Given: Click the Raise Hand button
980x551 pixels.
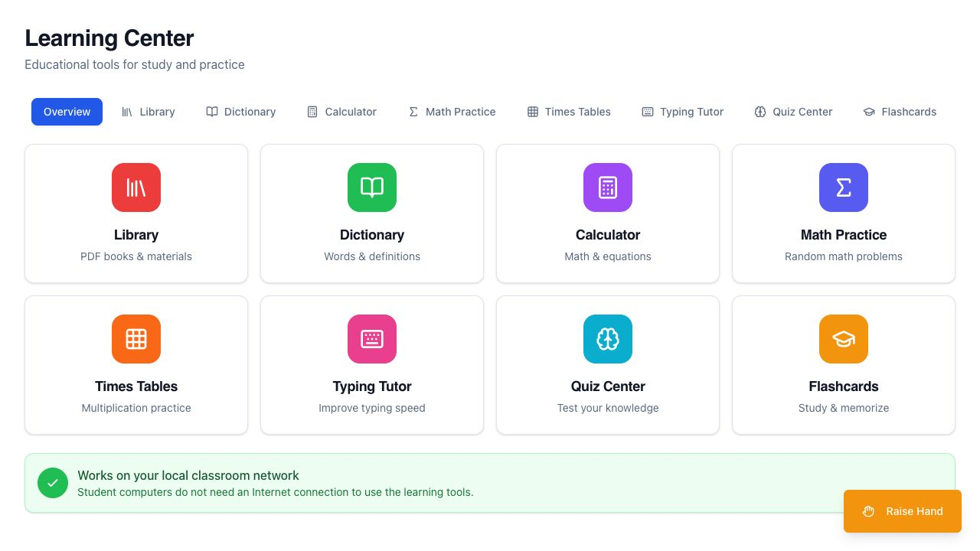Looking at the screenshot, I should coord(903,511).
